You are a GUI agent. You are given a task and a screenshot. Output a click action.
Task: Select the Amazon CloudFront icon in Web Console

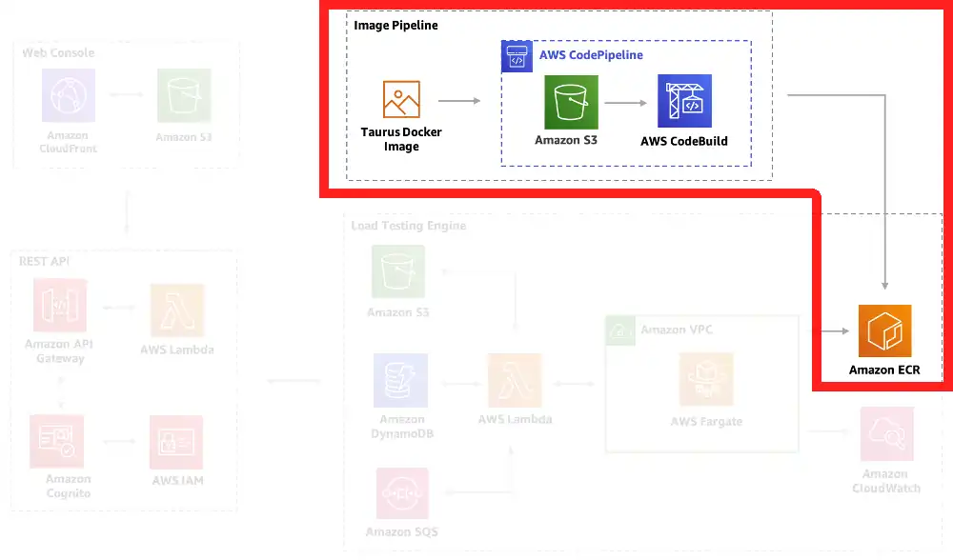[68, 94]
